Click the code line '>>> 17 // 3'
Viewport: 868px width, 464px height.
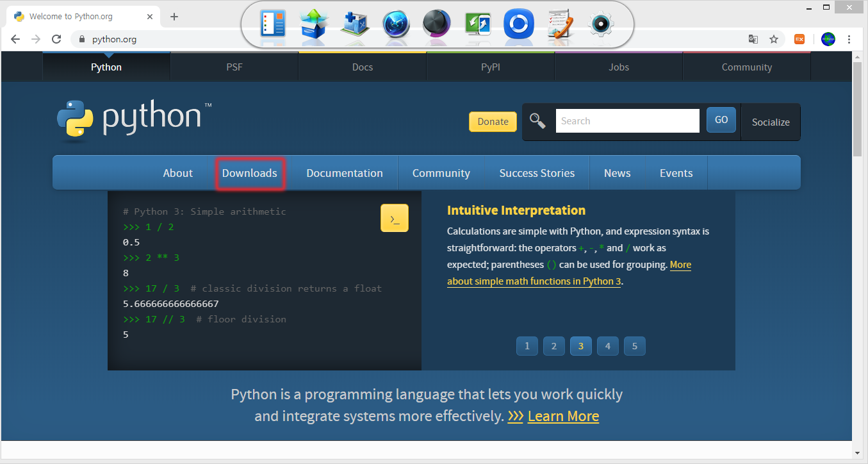154,319
